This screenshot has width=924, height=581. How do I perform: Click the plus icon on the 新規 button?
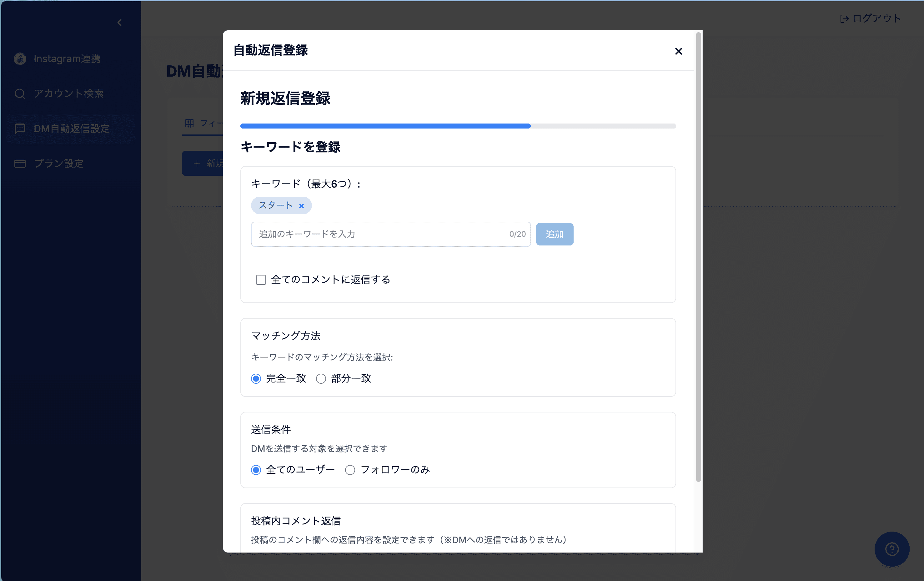point(197,164)
